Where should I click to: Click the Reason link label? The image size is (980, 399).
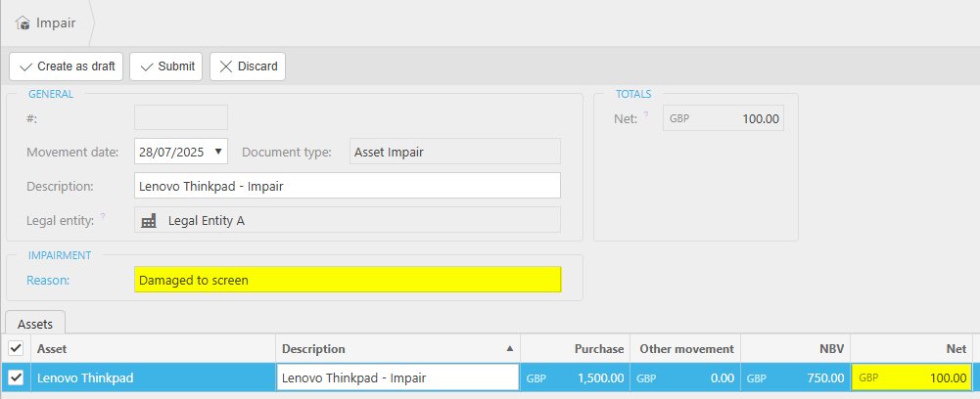coord(46,280)
